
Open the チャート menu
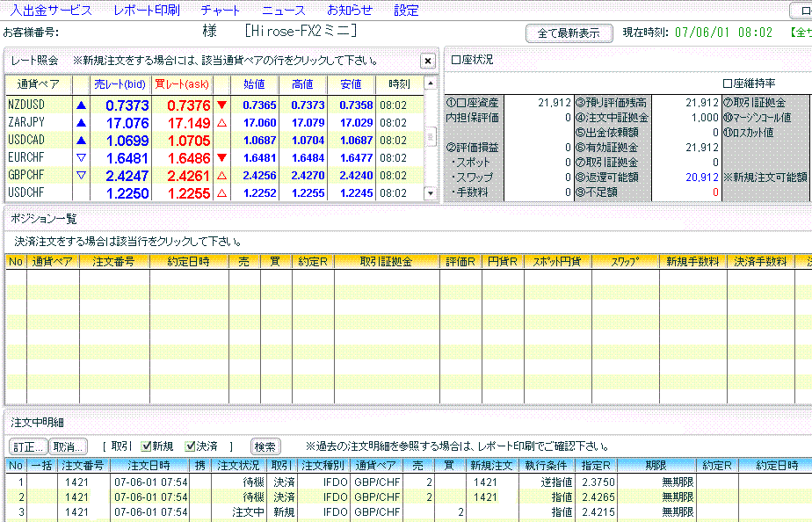click(220, 10)
